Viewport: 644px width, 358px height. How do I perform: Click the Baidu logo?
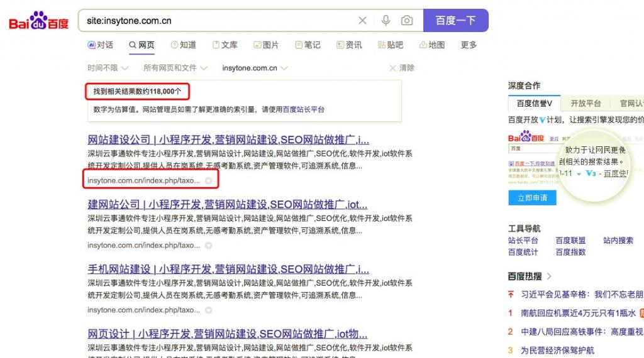point(38,21)
